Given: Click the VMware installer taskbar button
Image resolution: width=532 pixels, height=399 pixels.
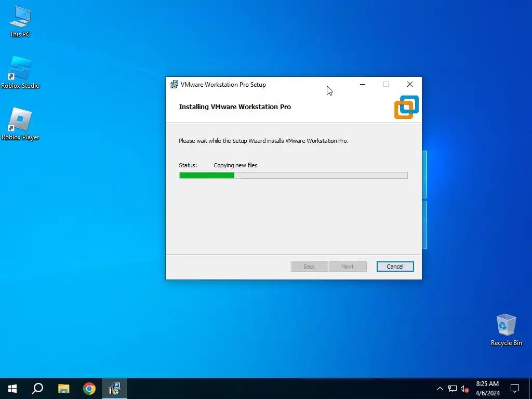Looking at the screenshot, I should point(115,389).
